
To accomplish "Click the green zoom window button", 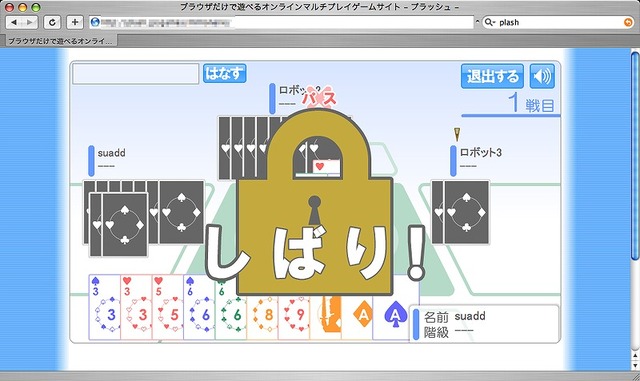I will click(36, 7).
